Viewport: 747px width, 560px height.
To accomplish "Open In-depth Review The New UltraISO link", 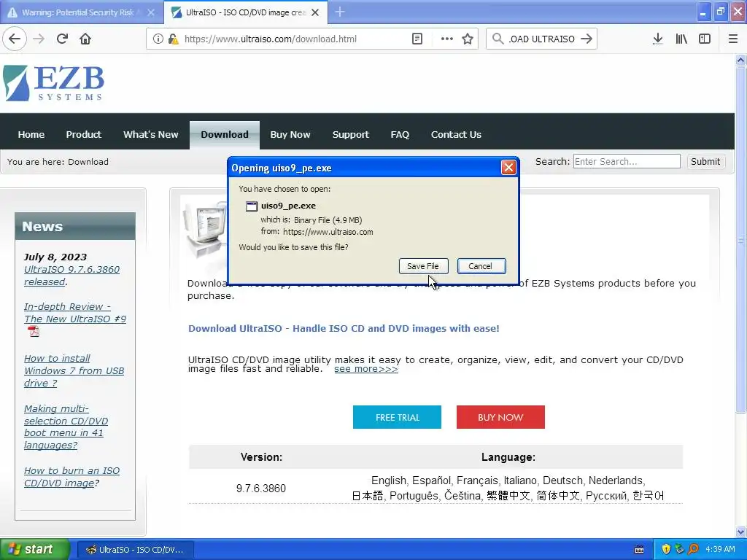I will click(x=75, y=313).
